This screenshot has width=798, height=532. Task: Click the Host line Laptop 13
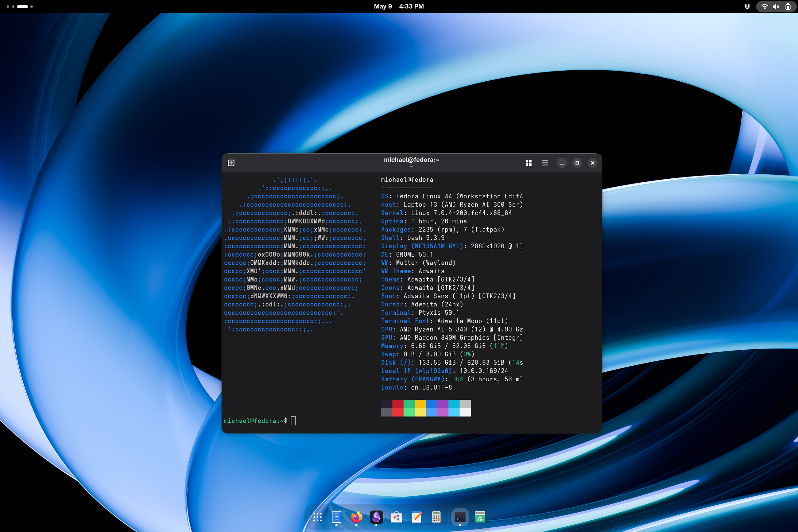tap(452, 204)
